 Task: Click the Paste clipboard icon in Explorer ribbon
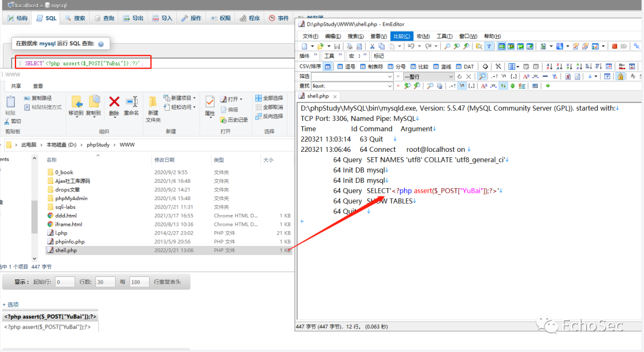point(11,101)
